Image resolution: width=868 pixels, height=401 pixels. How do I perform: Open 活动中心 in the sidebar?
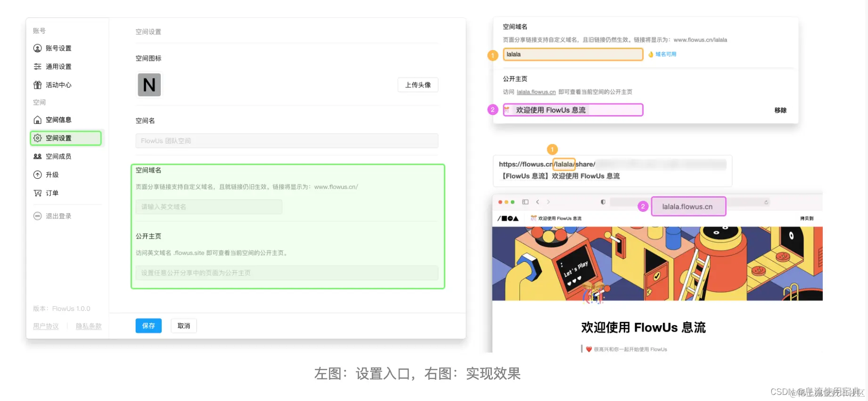(58, 85)
